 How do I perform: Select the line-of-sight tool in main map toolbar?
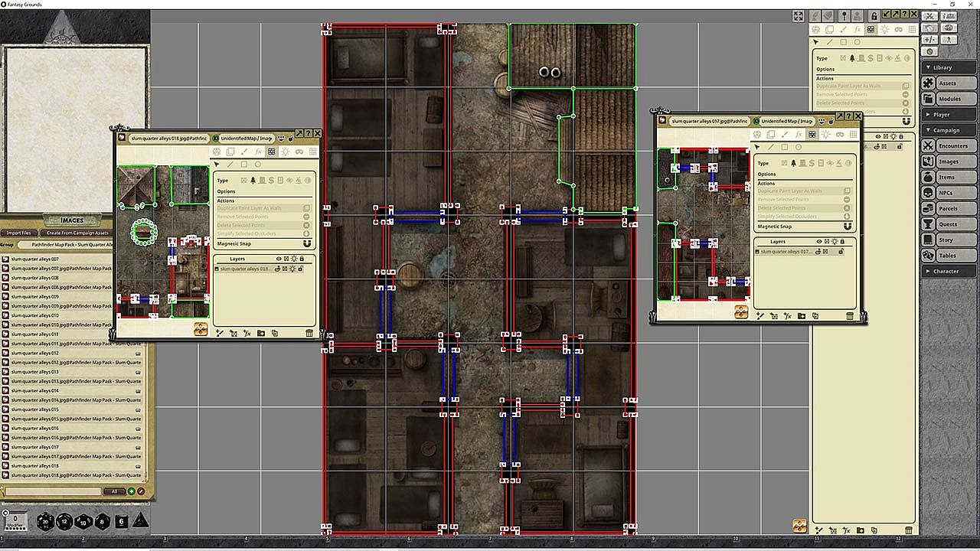click(871, 29)
